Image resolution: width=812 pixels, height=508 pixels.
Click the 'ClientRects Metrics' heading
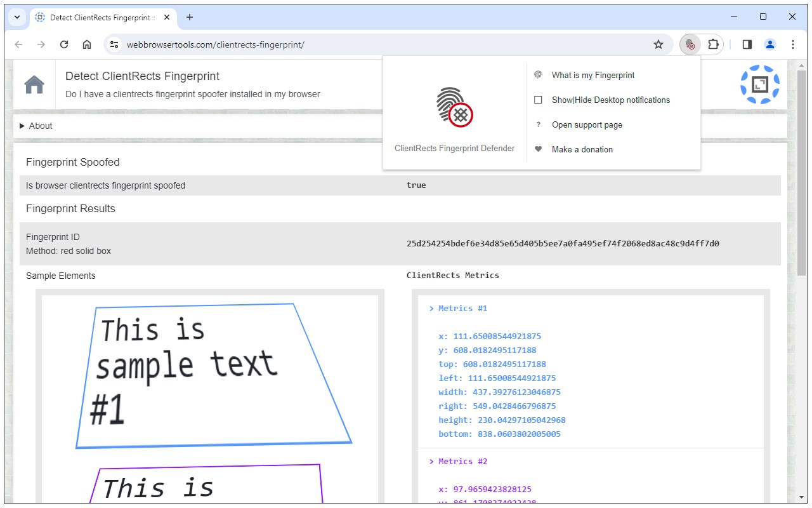click(453, 276)
